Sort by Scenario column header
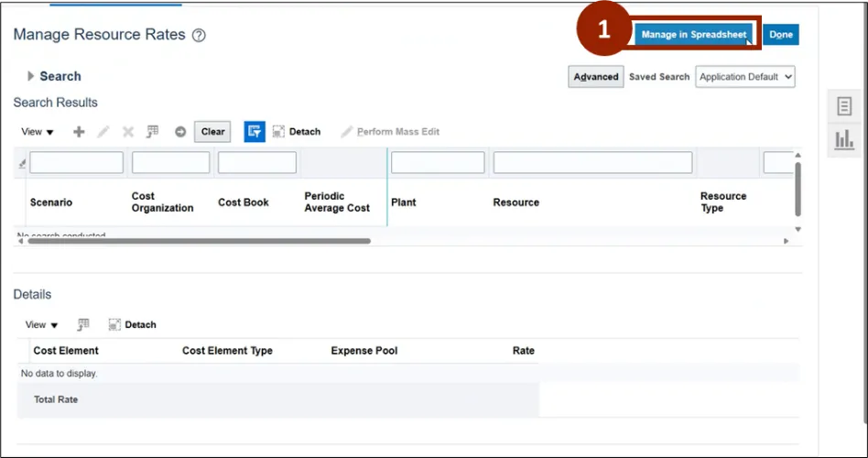868x458 pixels. click(x=51, y=202)
